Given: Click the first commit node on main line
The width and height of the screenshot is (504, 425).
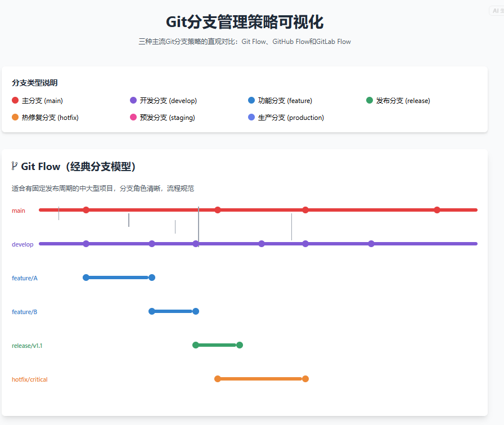Looking at the screenshot, I should (86, 210).
